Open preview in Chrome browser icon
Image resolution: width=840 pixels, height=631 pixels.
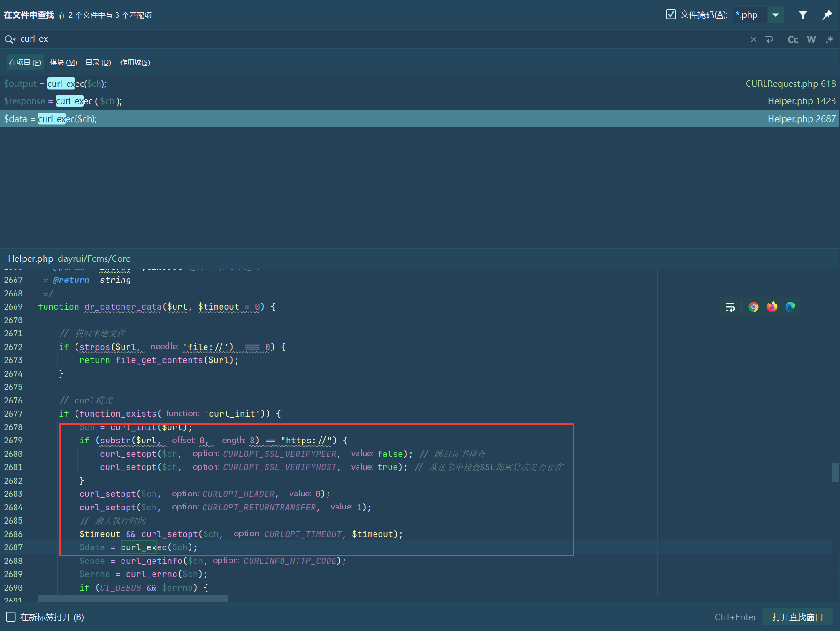pos(754,307)
